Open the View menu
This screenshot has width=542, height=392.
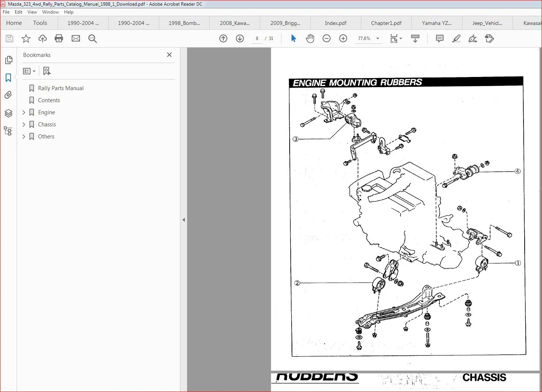[x=32, y=12]
